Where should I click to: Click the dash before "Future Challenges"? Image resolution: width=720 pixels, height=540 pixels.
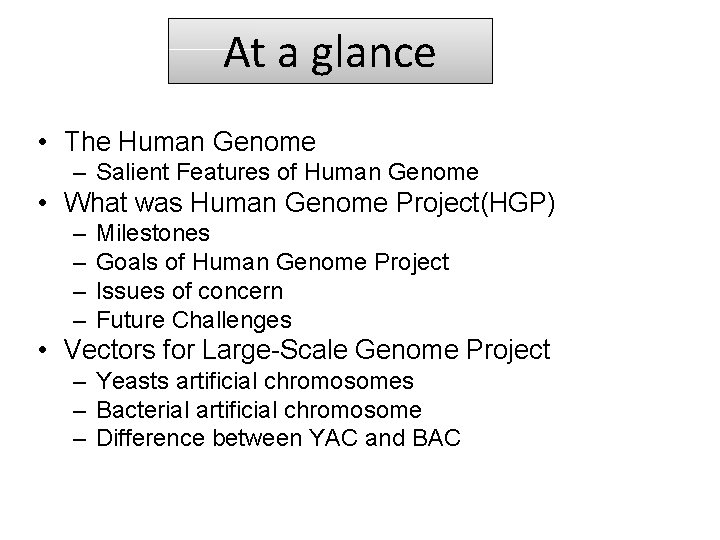[x=79, y=321]
